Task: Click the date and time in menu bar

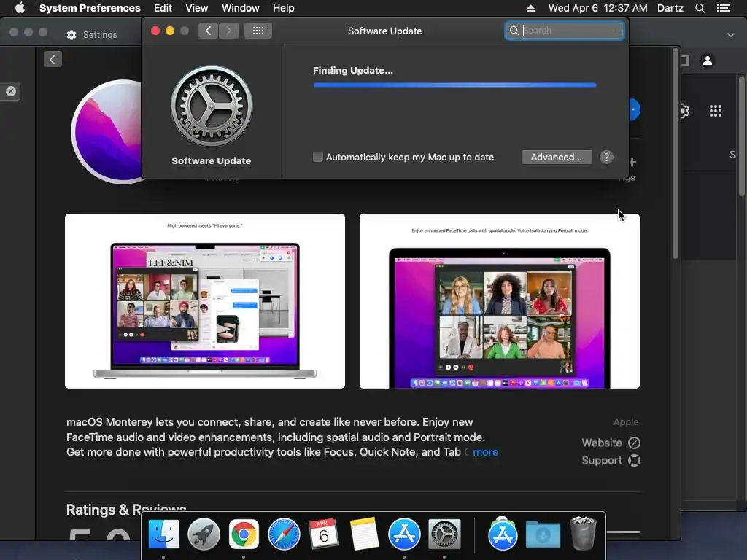Action: [x=598, y=8]
